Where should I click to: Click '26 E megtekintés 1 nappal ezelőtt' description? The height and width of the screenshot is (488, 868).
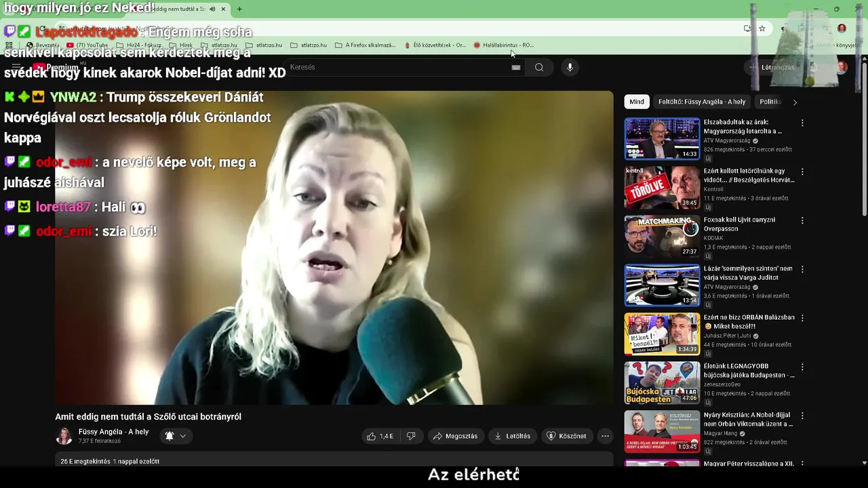pyautogui.click(x=110, y=462)
